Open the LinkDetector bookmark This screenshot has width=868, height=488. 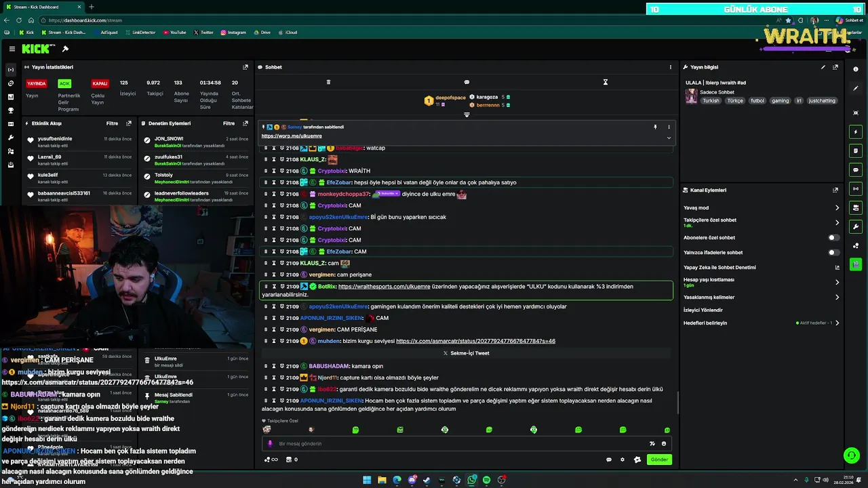[140, 33]
